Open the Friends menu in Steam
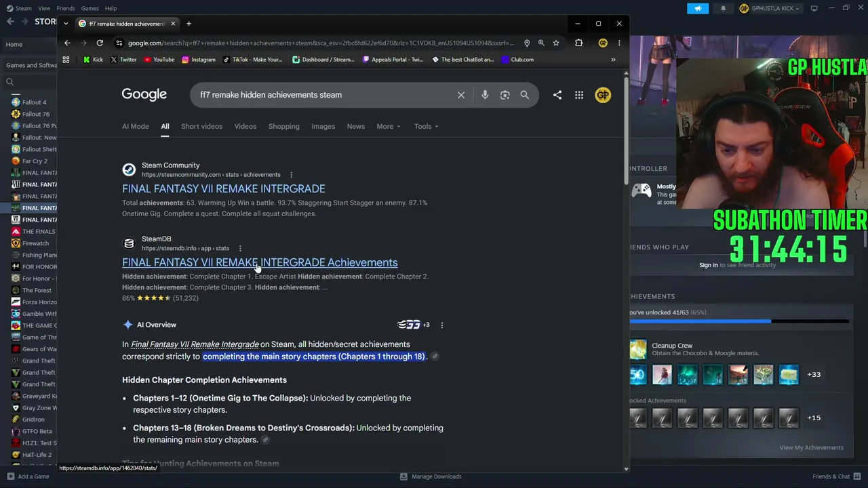 pyautogui.click(x=66, y=8)
